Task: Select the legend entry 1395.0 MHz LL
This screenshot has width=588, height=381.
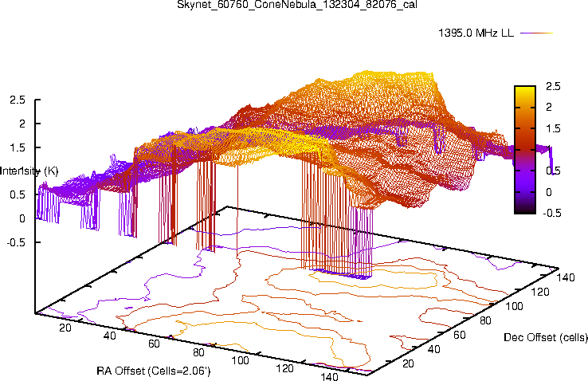Action: click(476, 33)
